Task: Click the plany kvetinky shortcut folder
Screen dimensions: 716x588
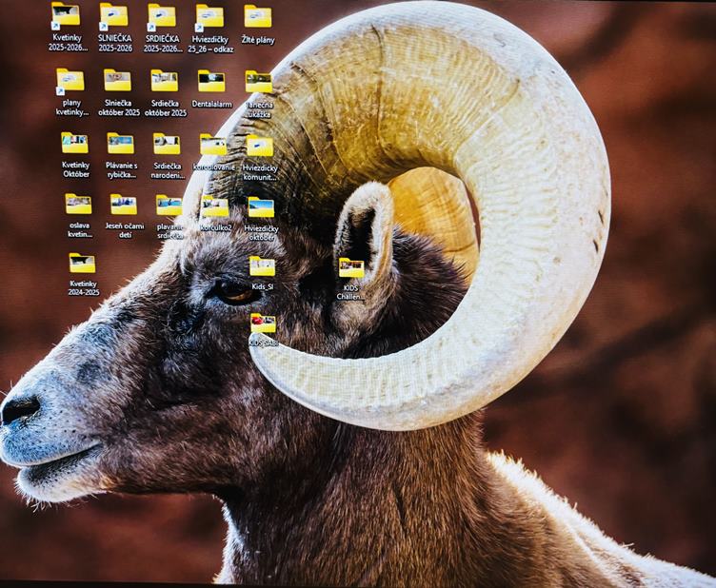Action: pos(70,81)
